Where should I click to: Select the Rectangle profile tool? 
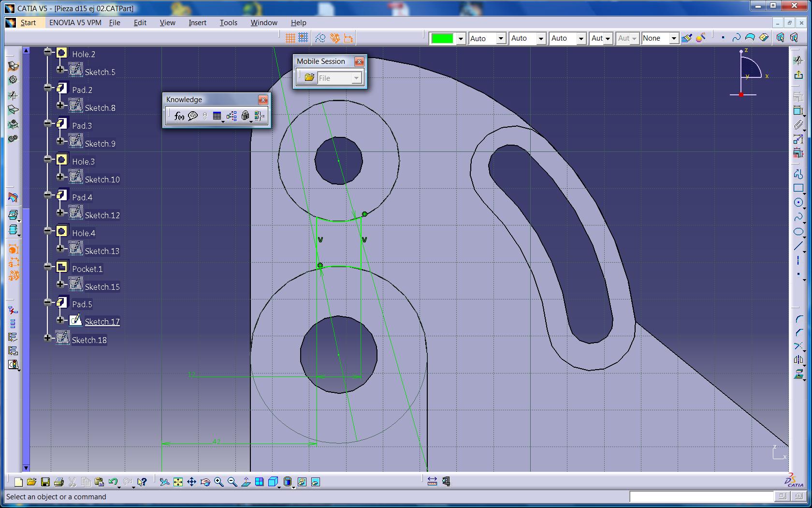pyautogui.click(x=798, y=188)
